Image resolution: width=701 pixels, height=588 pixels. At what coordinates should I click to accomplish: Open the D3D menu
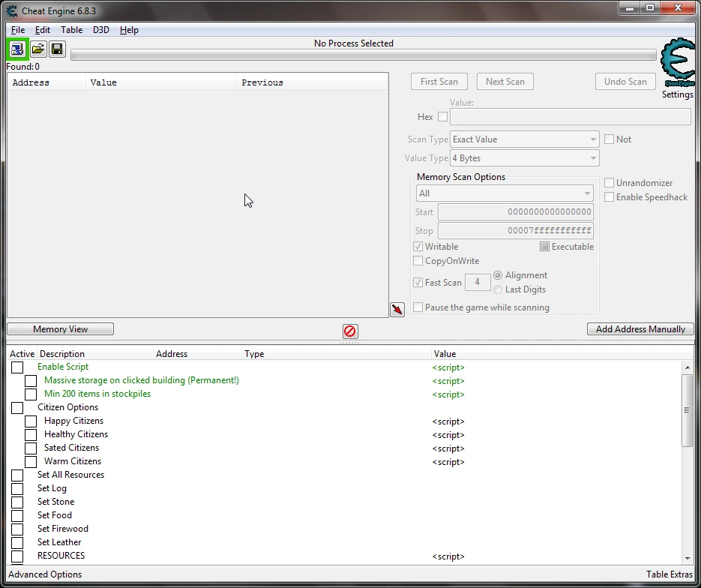(x=100, y=30)
